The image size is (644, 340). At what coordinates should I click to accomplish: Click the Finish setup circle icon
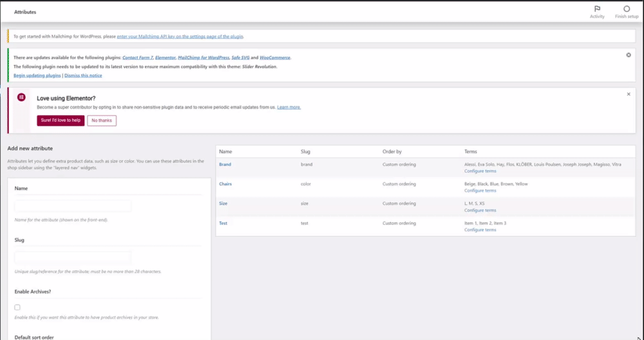[626, 10]
